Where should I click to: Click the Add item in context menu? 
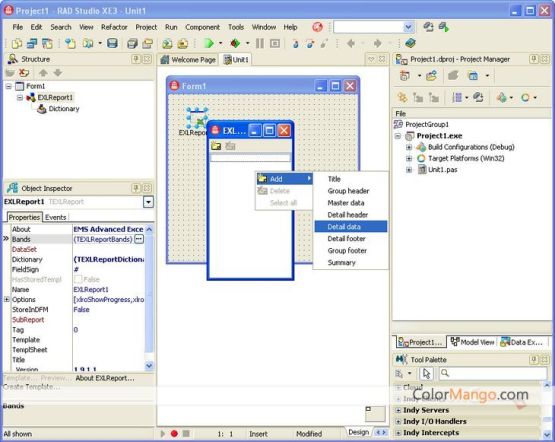[x=284, y=179]
